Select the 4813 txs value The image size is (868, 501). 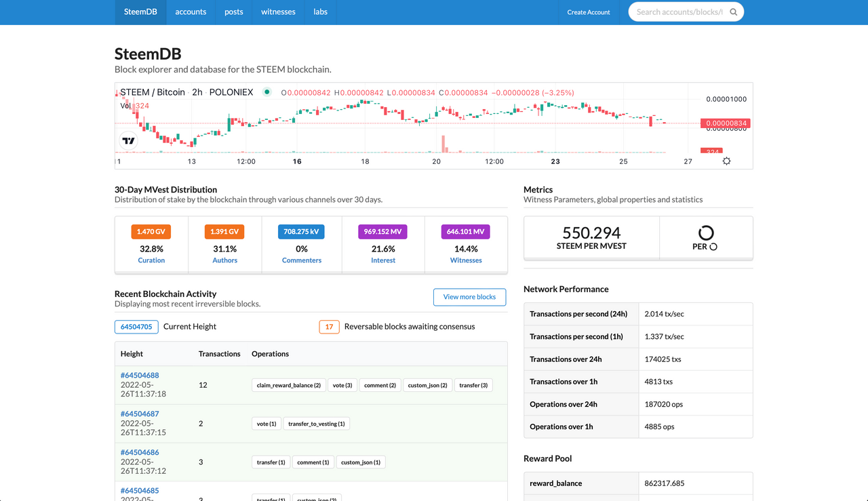[x=658, y=382]
